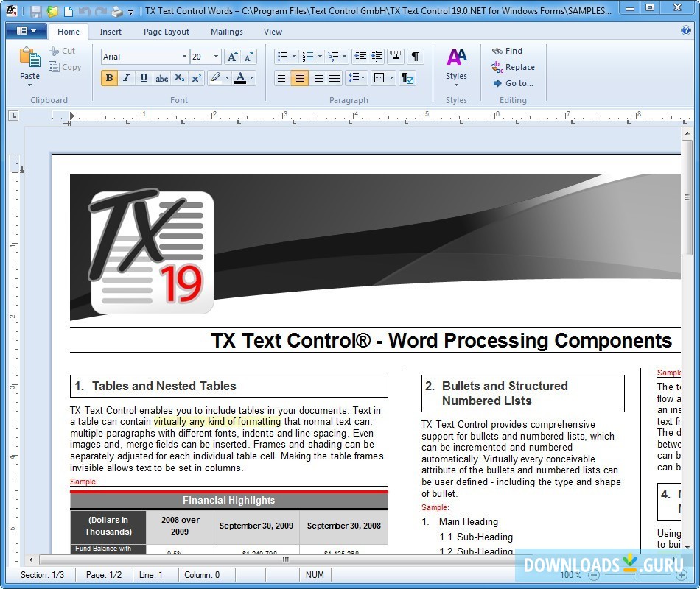Click the Go to... command

514,83
